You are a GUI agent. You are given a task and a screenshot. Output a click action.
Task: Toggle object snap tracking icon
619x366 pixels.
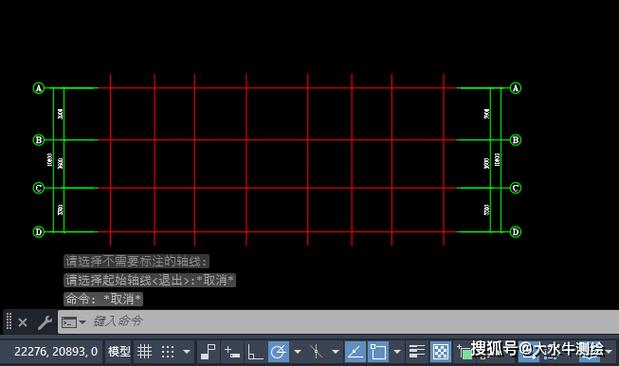pyautogui.click(x=355, y=351)
